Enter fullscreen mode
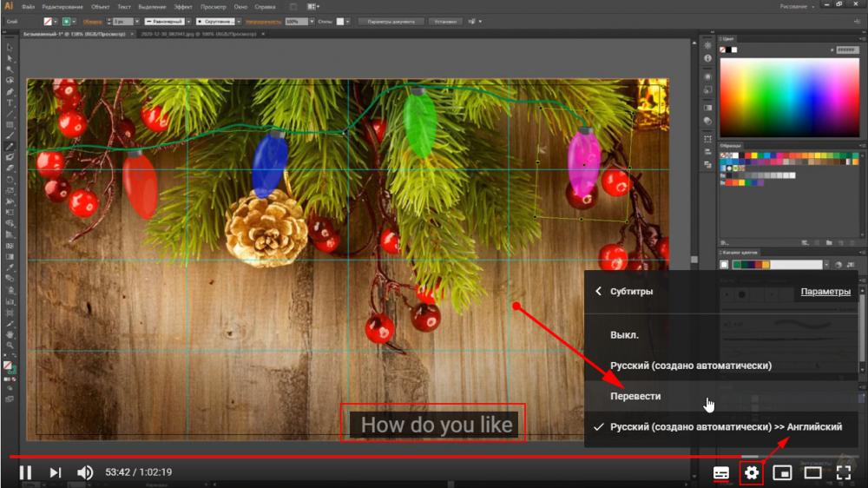 coord(843,473)
